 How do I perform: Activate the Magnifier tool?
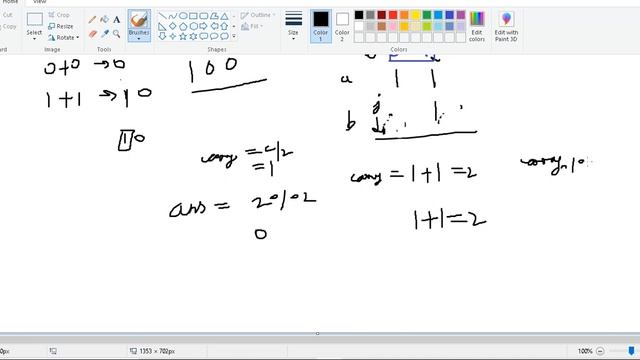(x=117, y=34)
